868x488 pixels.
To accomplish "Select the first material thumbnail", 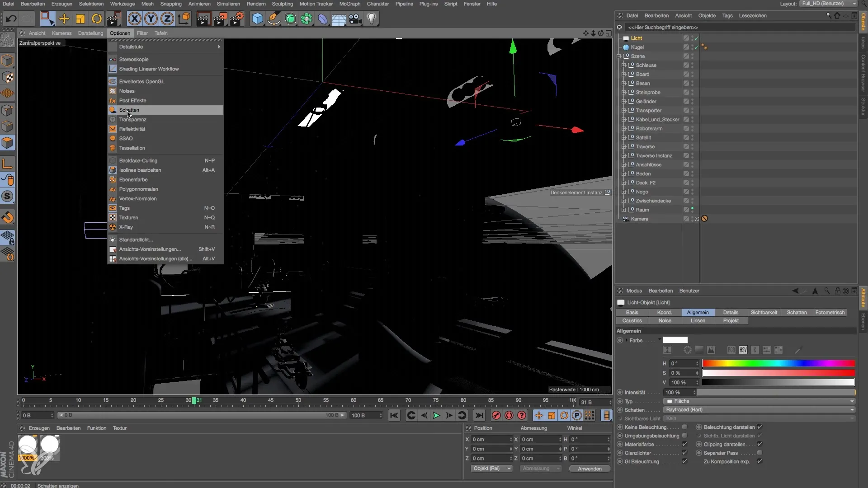I will point(28,447).
